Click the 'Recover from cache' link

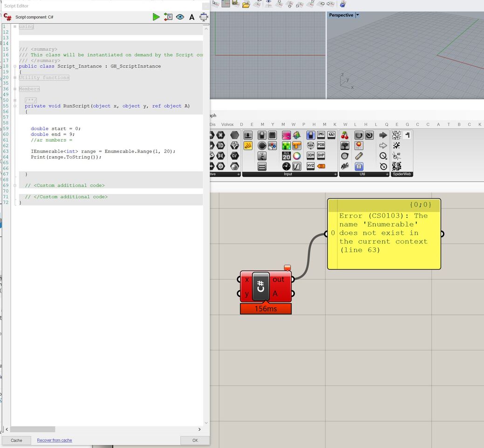[55, 440]
